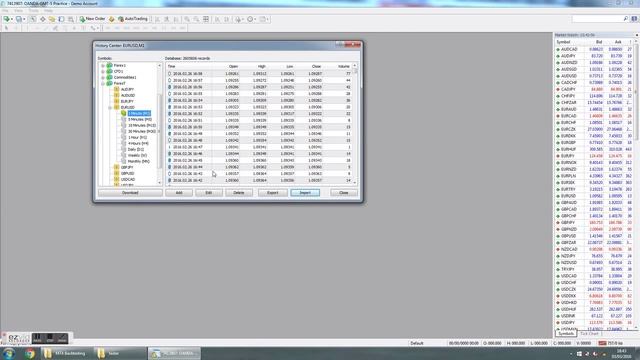
Task: Select AUDJPY in the Symbols tree
Action: click(127, 89)
